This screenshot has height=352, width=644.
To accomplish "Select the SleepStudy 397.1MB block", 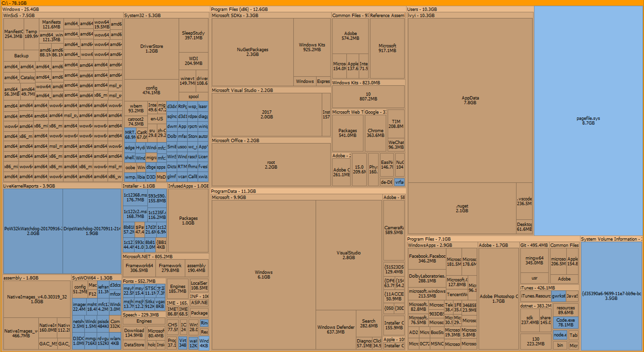I will click(x=194, y=35).
